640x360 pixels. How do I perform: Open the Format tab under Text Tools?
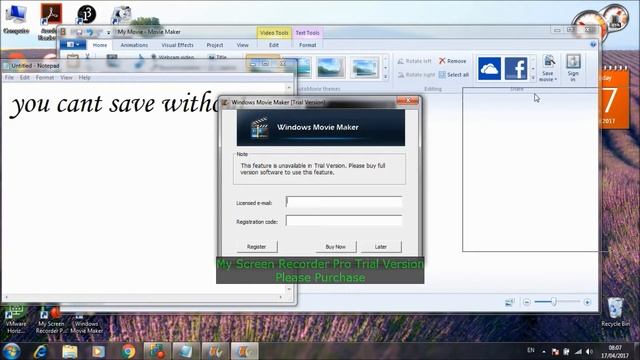[307, 45]
